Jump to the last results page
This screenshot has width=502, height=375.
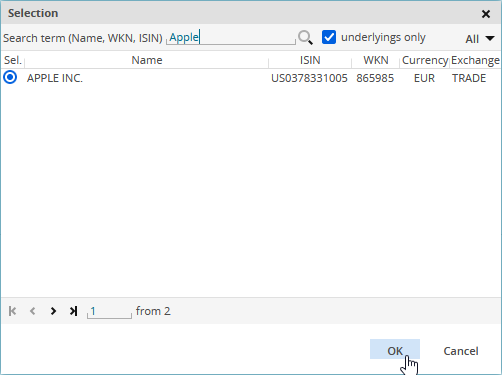[73, 311]
